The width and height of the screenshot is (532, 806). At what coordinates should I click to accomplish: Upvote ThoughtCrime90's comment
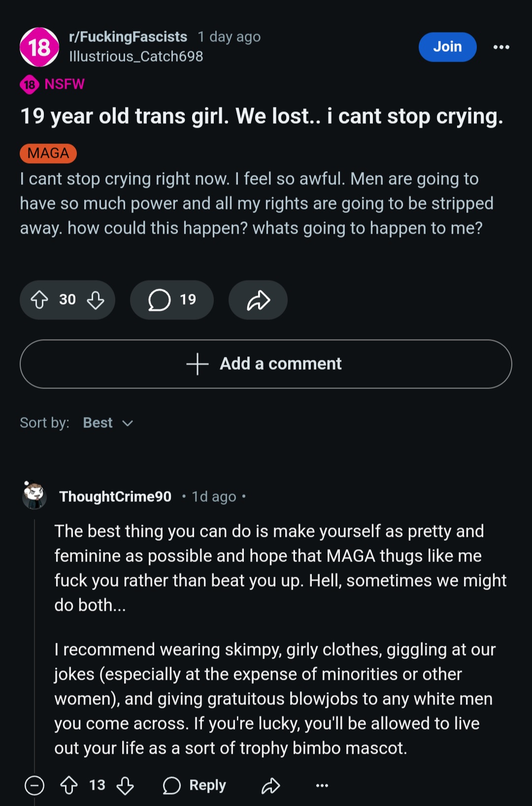point(69,785)
